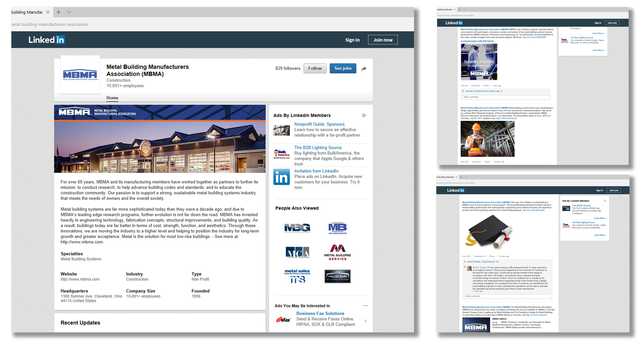Viewport: 644px width, 347px height.
Task: Click Comment (1) on graduation cap post
Action: (x=479, y=256)
